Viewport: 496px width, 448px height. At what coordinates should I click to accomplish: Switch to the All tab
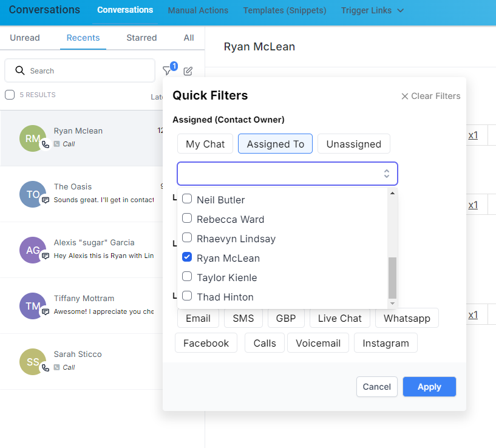[189, 38]
